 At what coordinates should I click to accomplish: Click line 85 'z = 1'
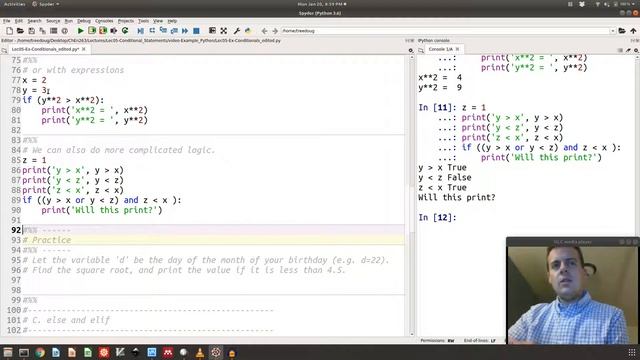[x=34, y=160]
